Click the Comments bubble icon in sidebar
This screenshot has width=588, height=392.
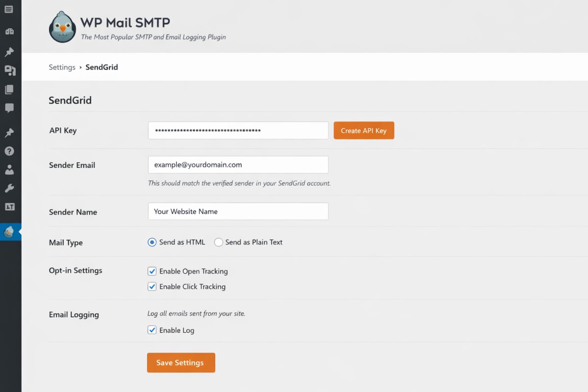[x=10, y=108]
